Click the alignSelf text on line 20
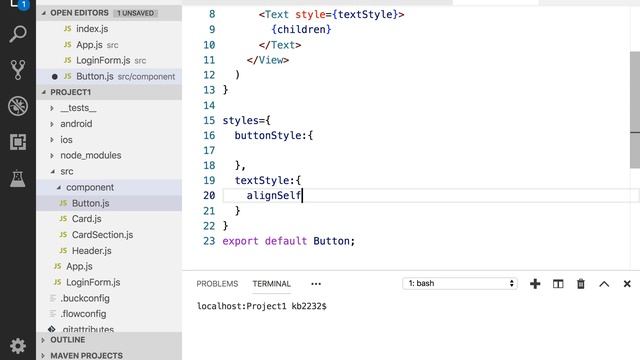Image resolution: width=640 pixels, height=360 pixels. [273, 196]
